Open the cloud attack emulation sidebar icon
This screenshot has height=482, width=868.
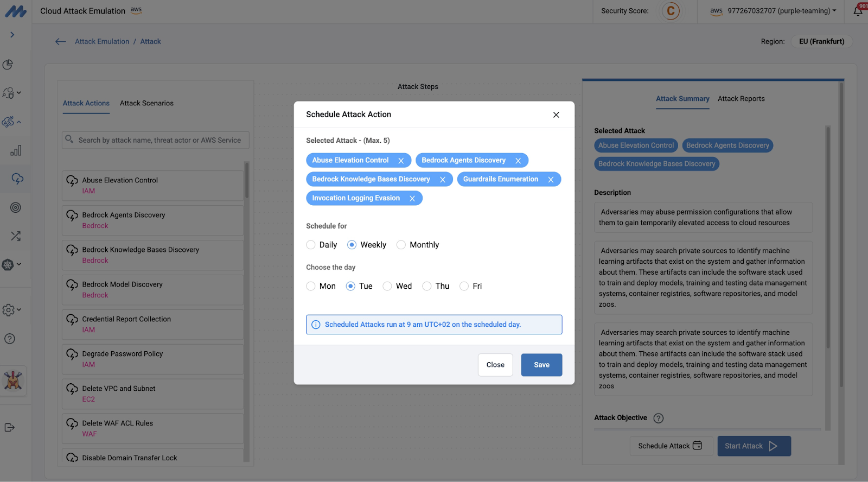(17, 179)
